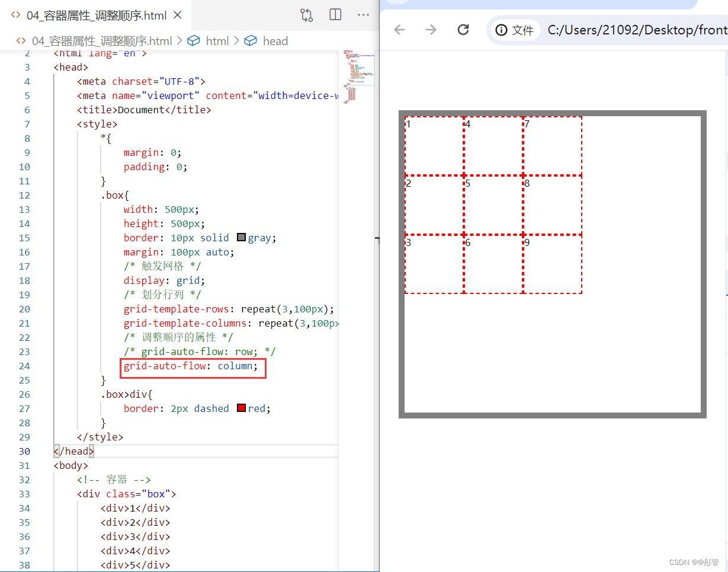Click the 'grid-auto-flow: column;' code line
The width and height of the screenshot is (728, 572).
point(191,366)
